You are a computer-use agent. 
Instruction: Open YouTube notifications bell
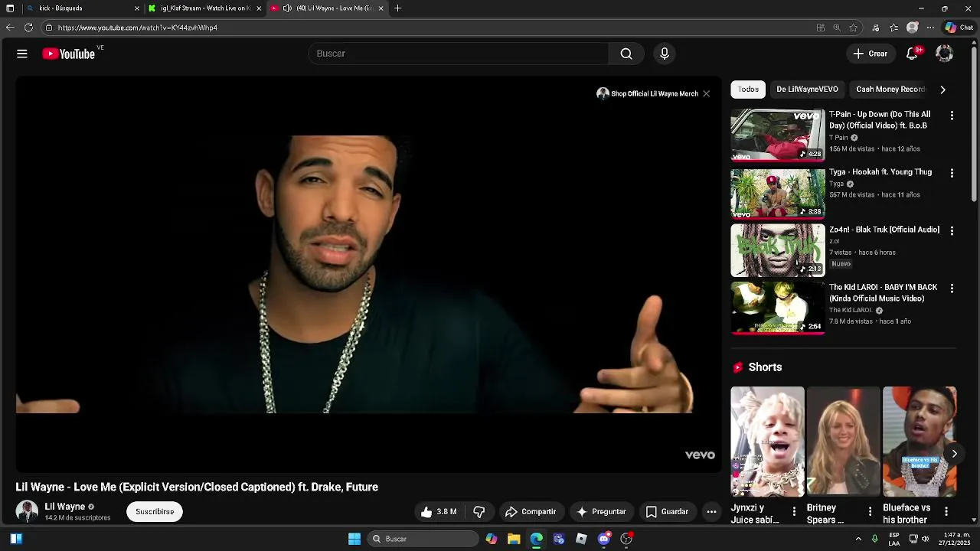point(913,54)
